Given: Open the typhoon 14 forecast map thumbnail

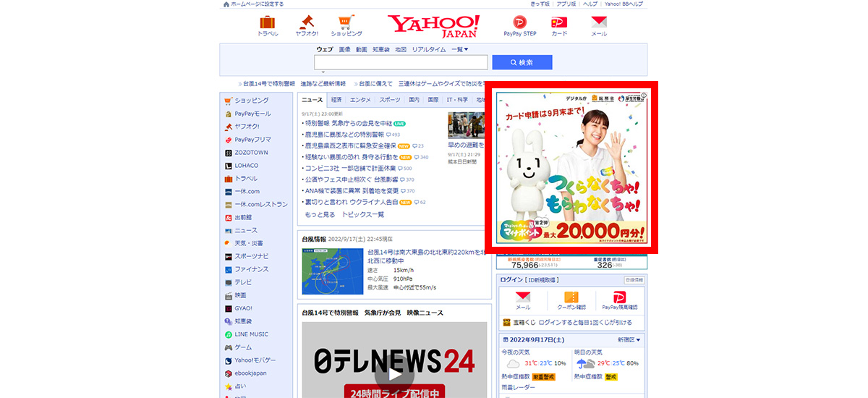Looking at the screenshot, I should click(x=333, y=271).
